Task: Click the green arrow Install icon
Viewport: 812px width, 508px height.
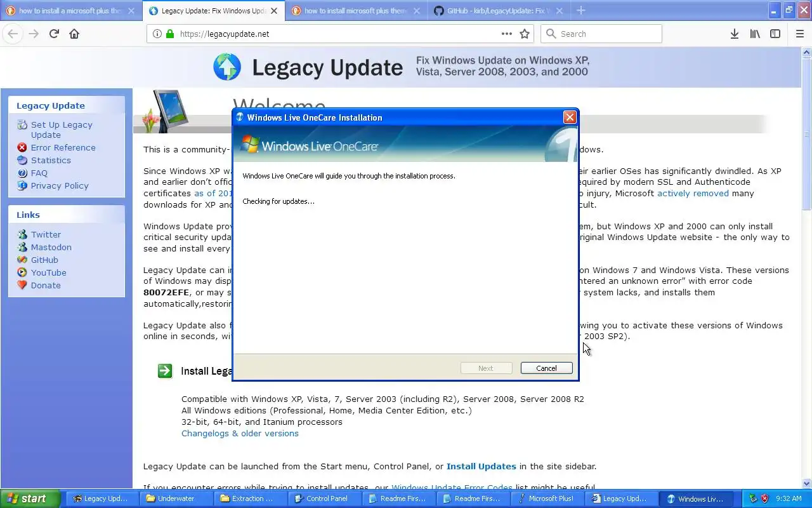Action: pyautogui.click(x=165, y=371)
